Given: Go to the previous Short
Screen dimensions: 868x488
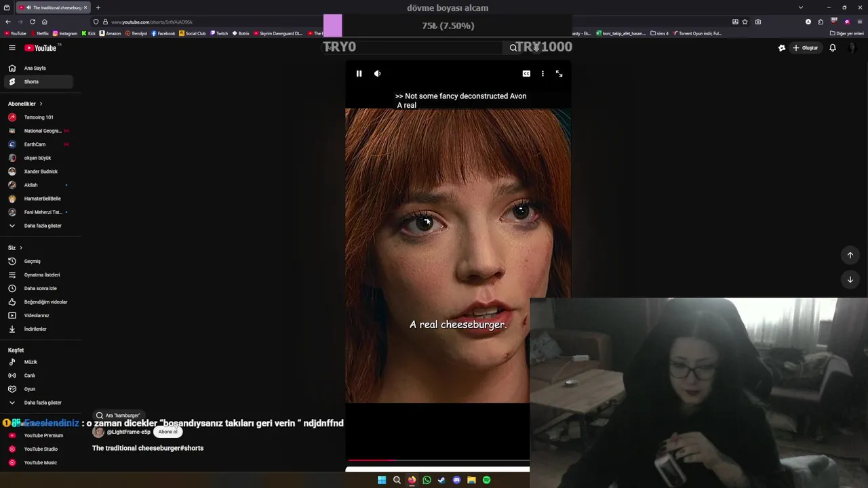Looking at the screenshot, I should pos(850,256).
